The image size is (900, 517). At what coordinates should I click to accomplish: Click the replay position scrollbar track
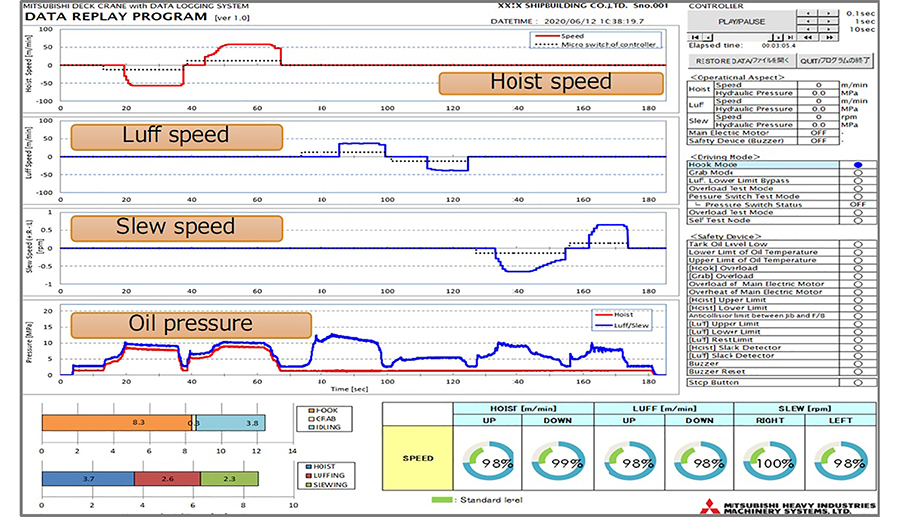743,37
